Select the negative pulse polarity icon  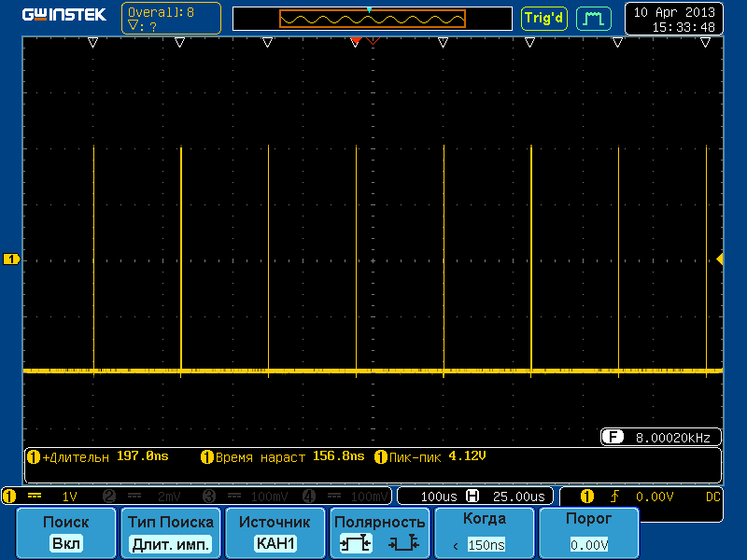click(402, 544)
